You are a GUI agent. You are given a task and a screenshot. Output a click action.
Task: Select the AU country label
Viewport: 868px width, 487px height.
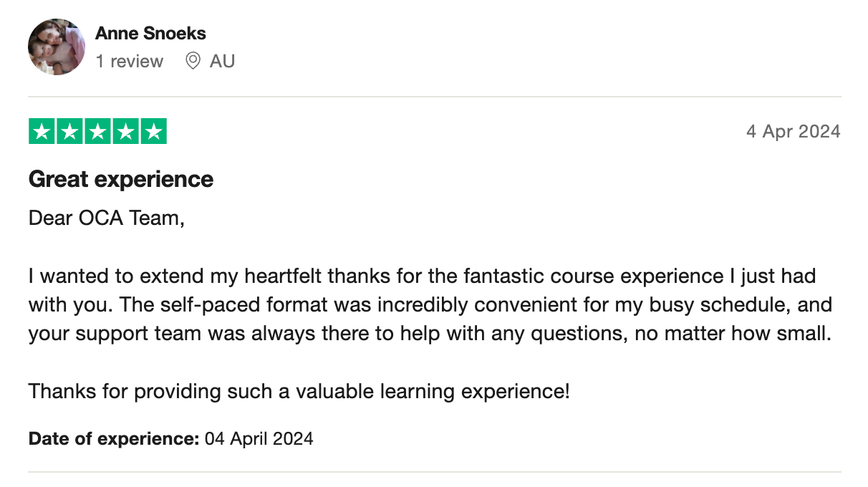point(222,62)
